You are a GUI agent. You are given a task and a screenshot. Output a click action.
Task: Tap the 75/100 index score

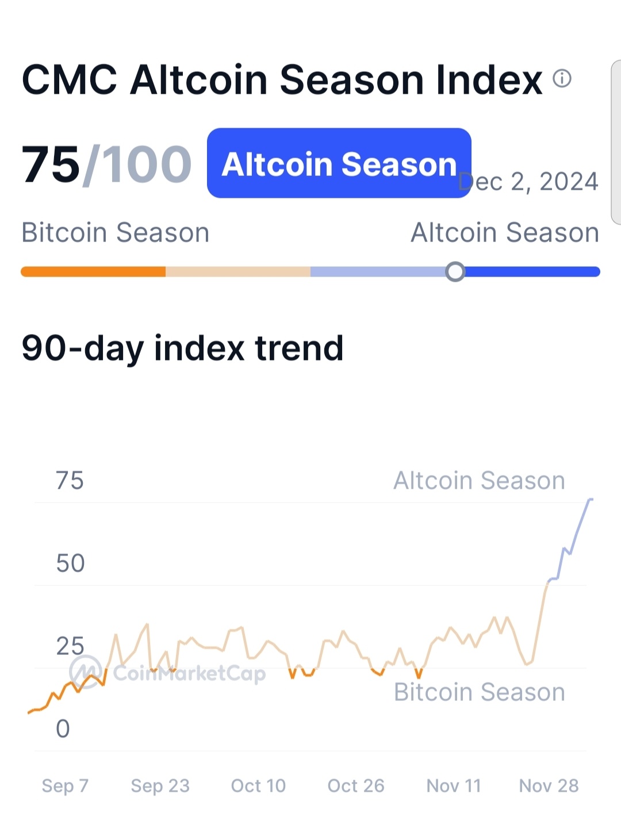[106, 164]
